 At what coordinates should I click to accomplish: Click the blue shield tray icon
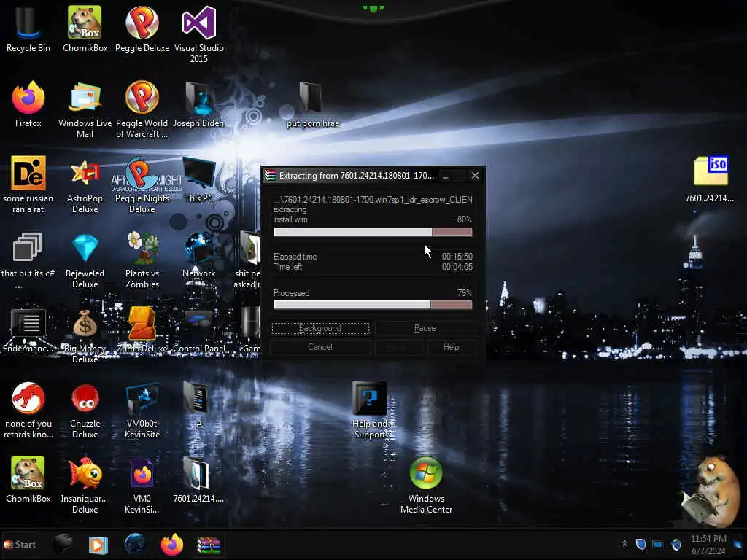pyautogui.click(x=640, y=544)
